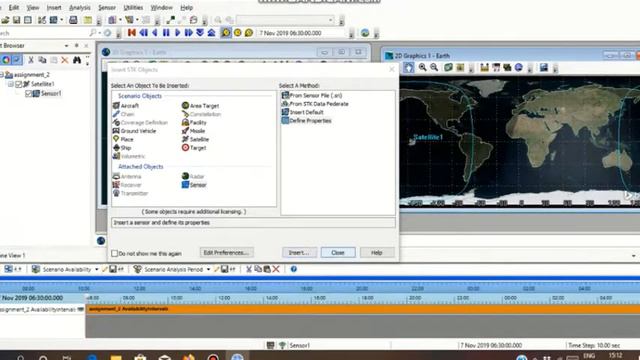Screen dimensions: 640x360
Task: Click the zoom in icon in the 2D Graphics toolbar
Action: pyautogui.click(x=422, y=67)
